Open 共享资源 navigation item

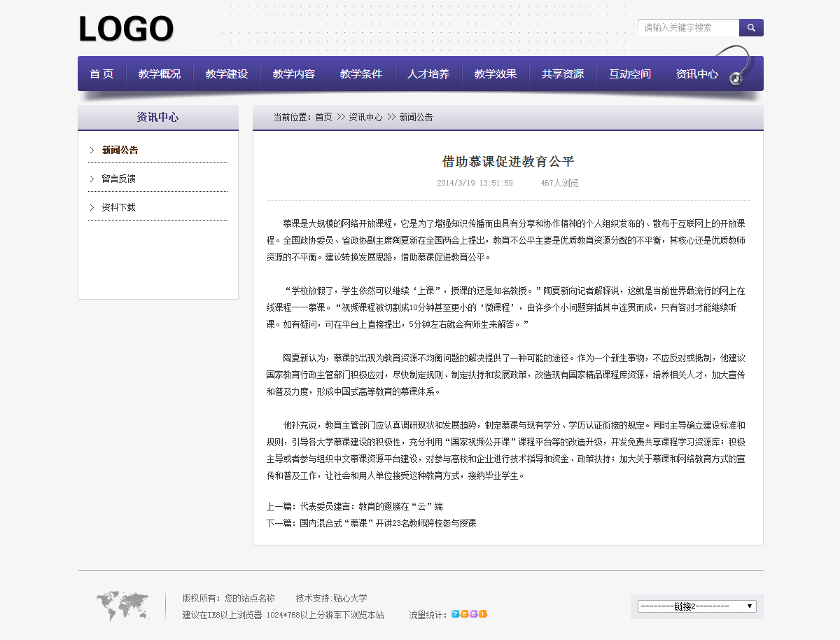[x=563, y=74]
